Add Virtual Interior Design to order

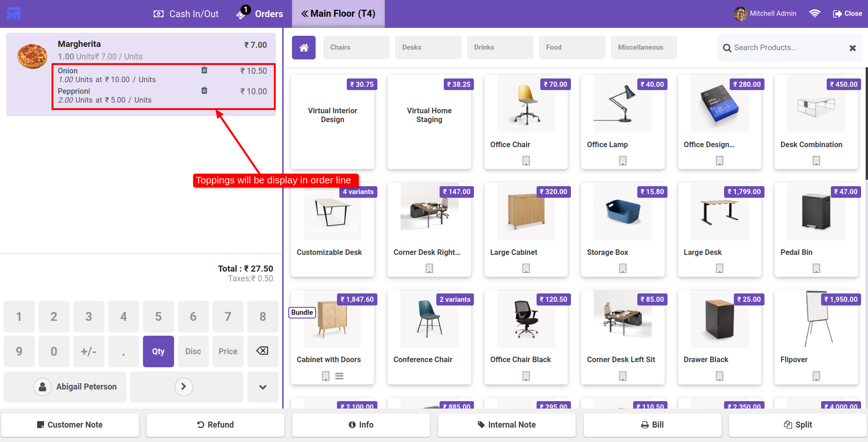click(x=332, y=122)
